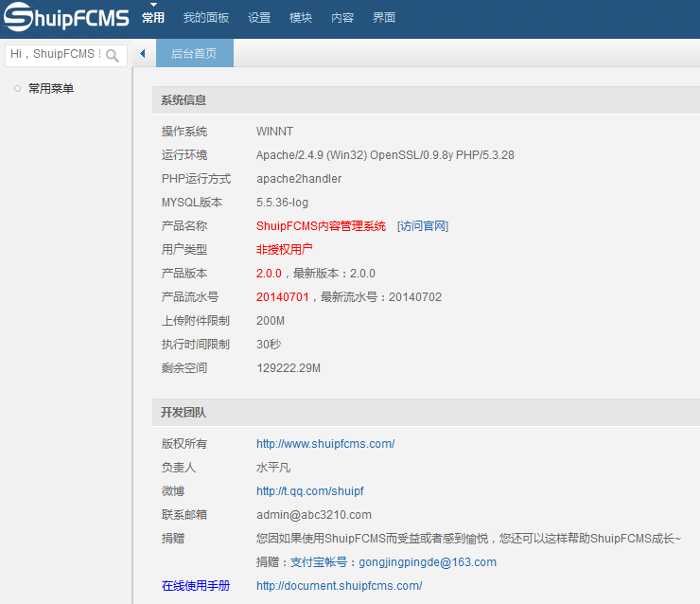
Task: Expand 常用菜单 in the sidebar
Action: (x=51, y=89)
